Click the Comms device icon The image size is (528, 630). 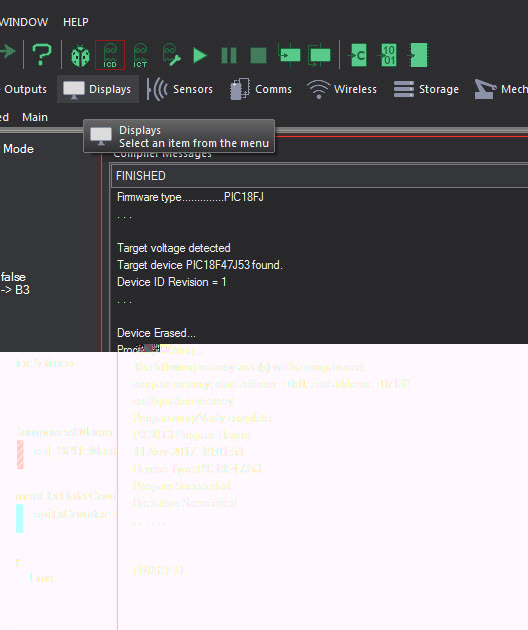click(239, 89)
